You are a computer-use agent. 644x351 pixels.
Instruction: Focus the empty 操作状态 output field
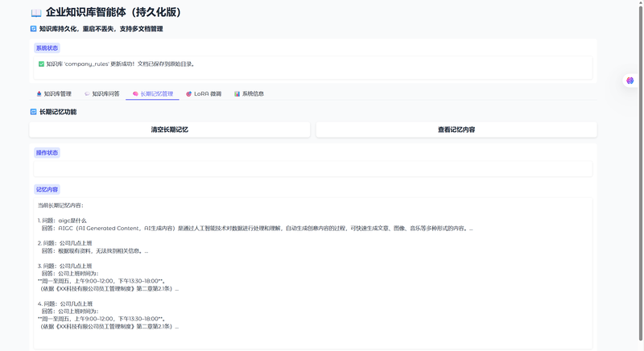pos(312,168)
